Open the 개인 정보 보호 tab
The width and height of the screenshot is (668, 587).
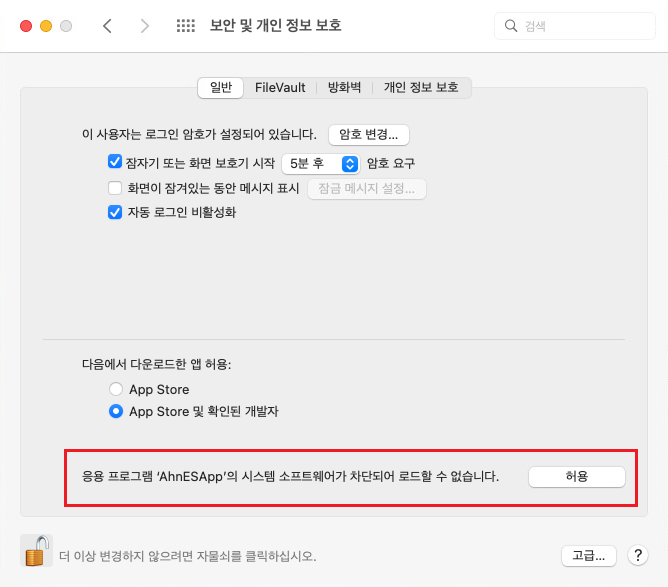point(421,87)
